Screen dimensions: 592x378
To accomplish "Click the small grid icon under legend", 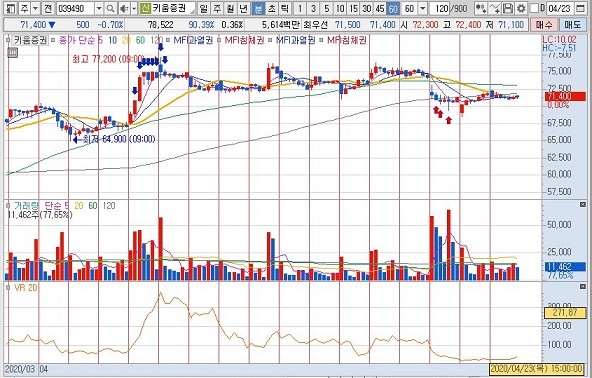I will coord(12,52).
